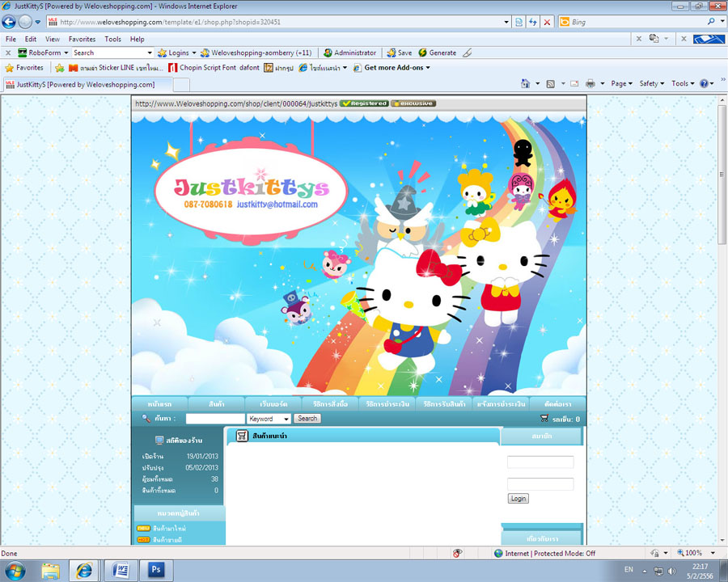Click the Home icon in the command bar

coord(525,83)
